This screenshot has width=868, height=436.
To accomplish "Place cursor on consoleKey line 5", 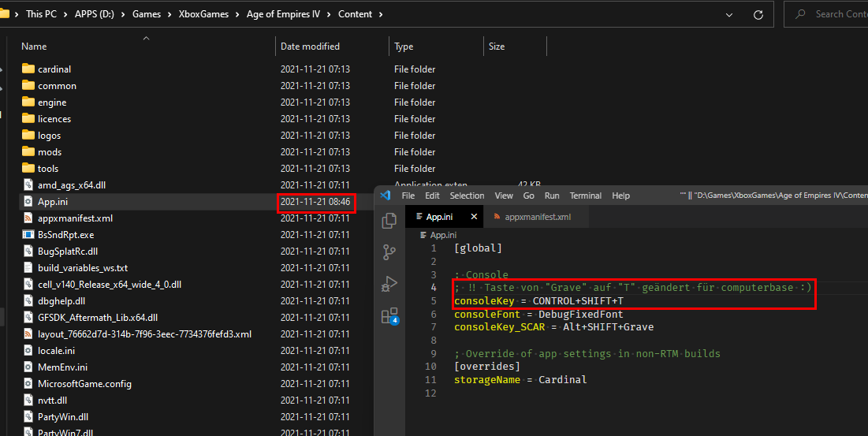I will (x=538, y=301).
